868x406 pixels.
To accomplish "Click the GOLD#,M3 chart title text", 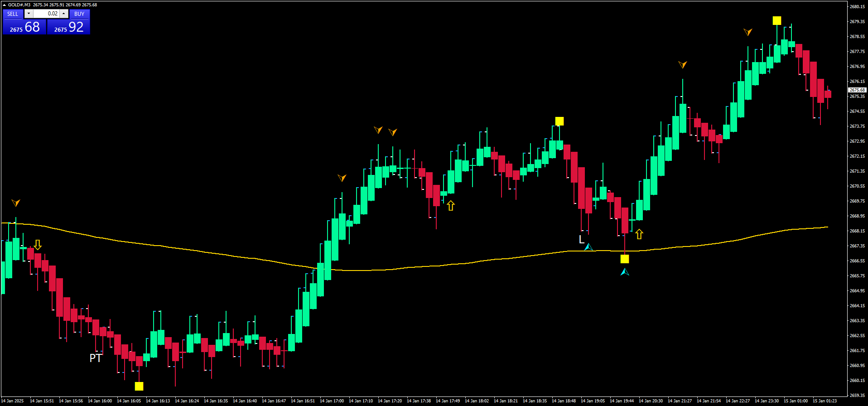I will 19,5.
